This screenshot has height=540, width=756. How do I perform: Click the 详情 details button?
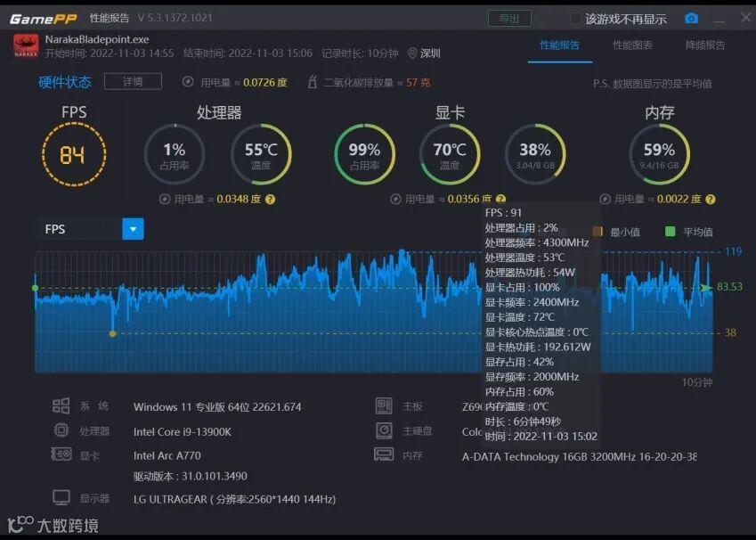[133, 82]
